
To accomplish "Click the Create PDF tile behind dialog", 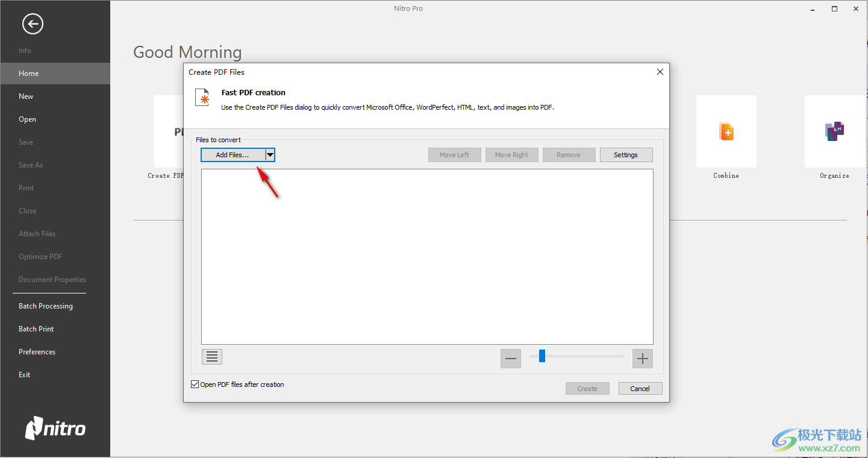I will [x=169, y=131].
